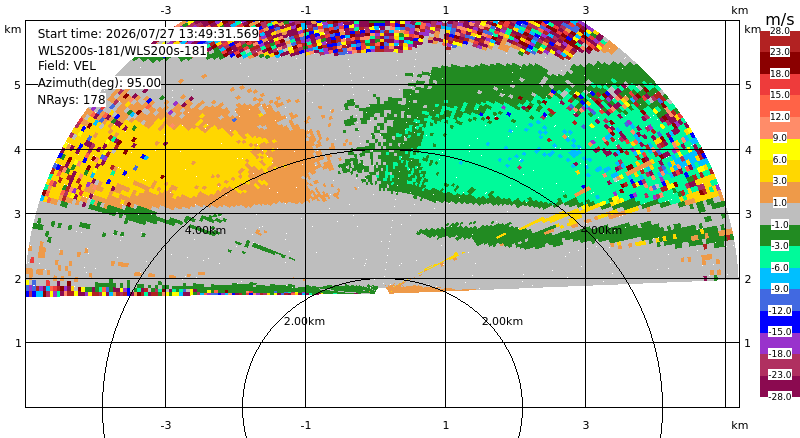The width and height of the screenshot is (800, 438).
Task: Select the blue -15.0 m/s legend color
Action: click(x=780, y=322)
